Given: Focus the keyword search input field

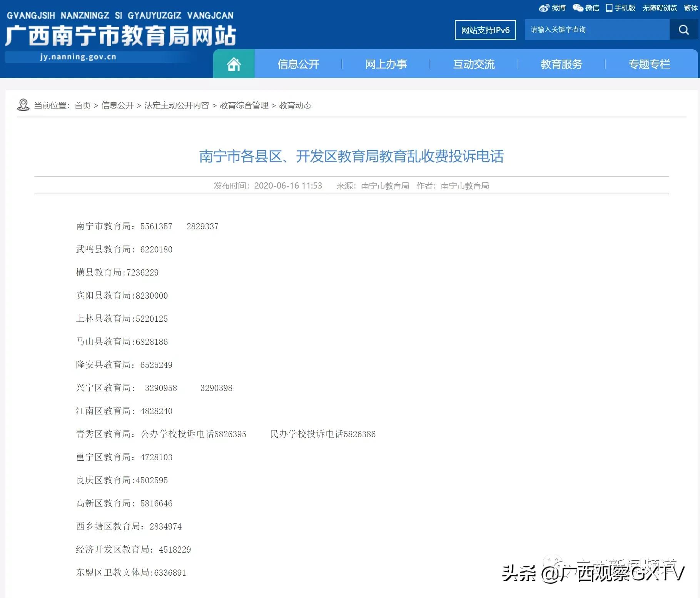Looking at the screenshot, I should [x=596, y=30].
